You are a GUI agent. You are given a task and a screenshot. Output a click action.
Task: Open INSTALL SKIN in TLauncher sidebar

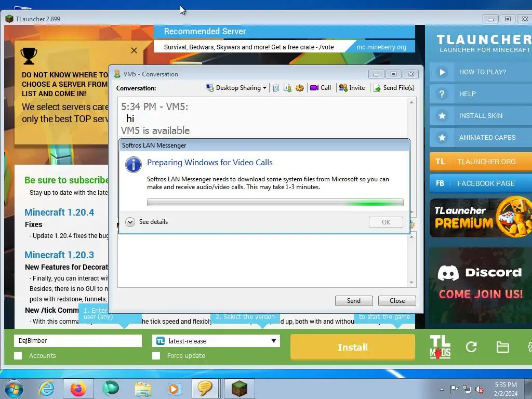coord(481,116)
